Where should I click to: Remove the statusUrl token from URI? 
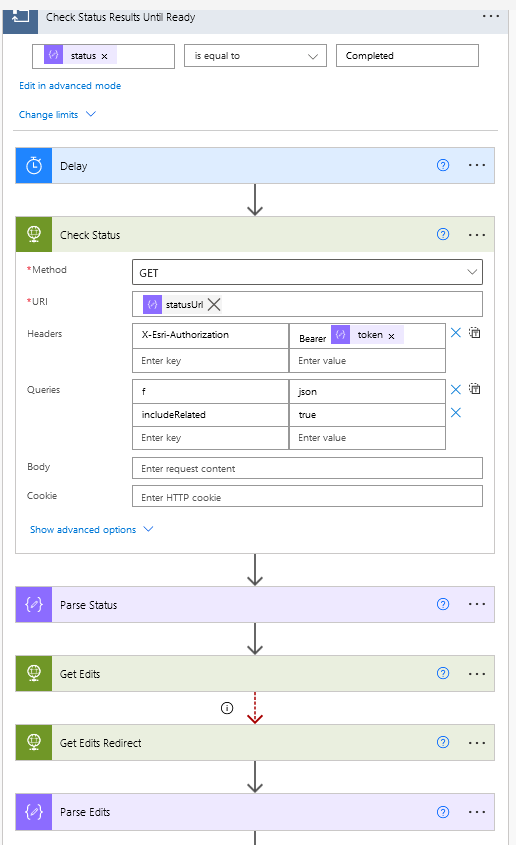click(214, 304)
